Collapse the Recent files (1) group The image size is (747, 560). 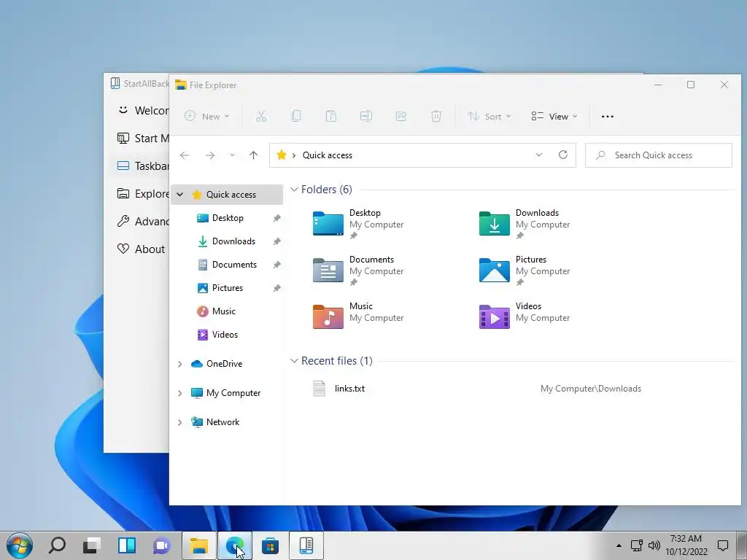pos(295,361)
